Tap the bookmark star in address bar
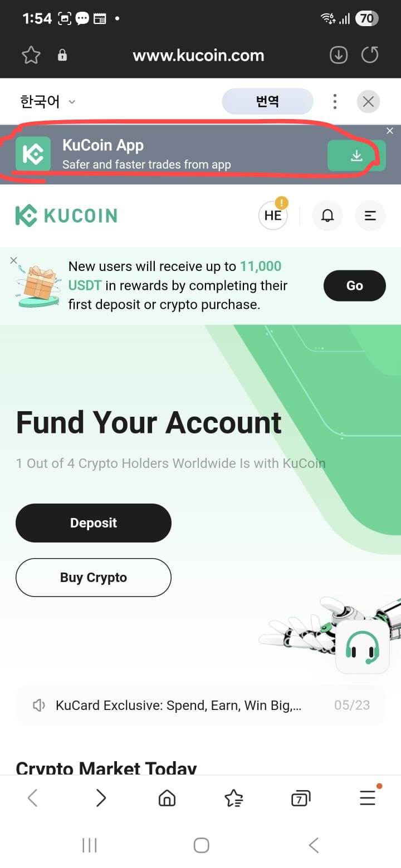This screenshot has height=868, width=401. point(31,55)
